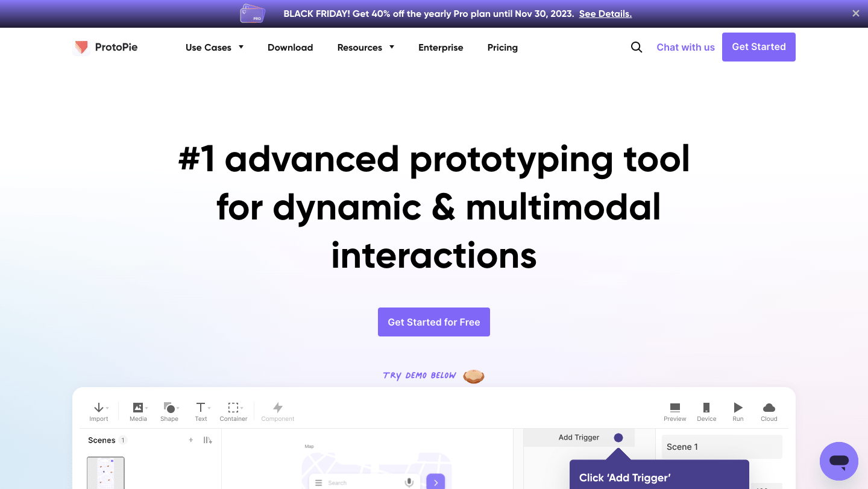Expand the Use Cases dropdown
Image resolution: width=868 pixels, height=489 pixels.
pyautogui.click(x=214, y=47)
